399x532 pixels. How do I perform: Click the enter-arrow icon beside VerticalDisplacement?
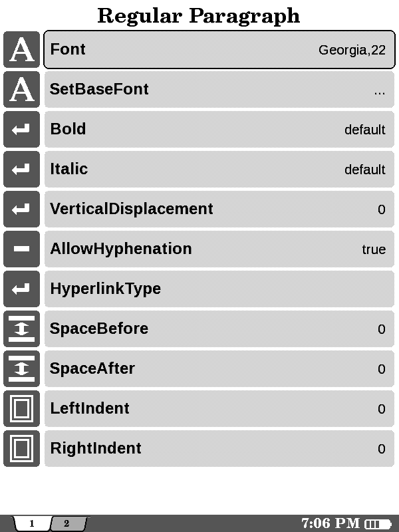pos(21,209)
